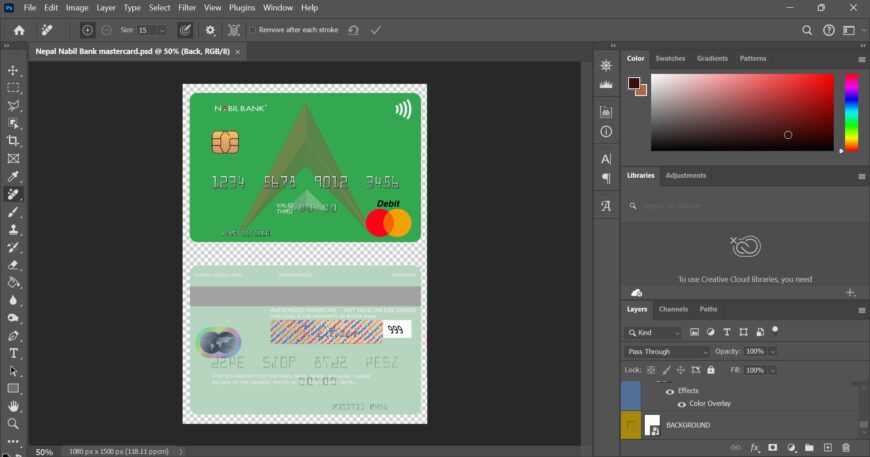This screenshot has height=457, width=870.
Task: Add a layer style with fx icon
Action: click(755, 447)
